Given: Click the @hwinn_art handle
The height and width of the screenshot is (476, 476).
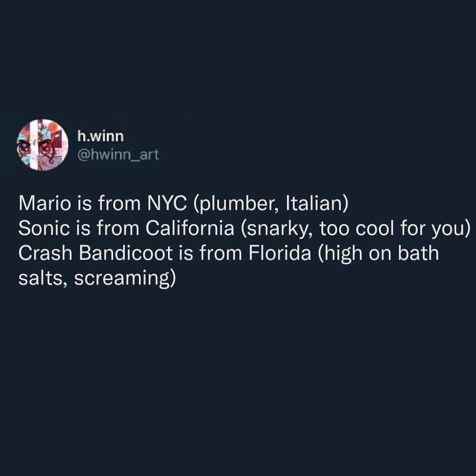Looking at the screenshot, I should [118, 154].
